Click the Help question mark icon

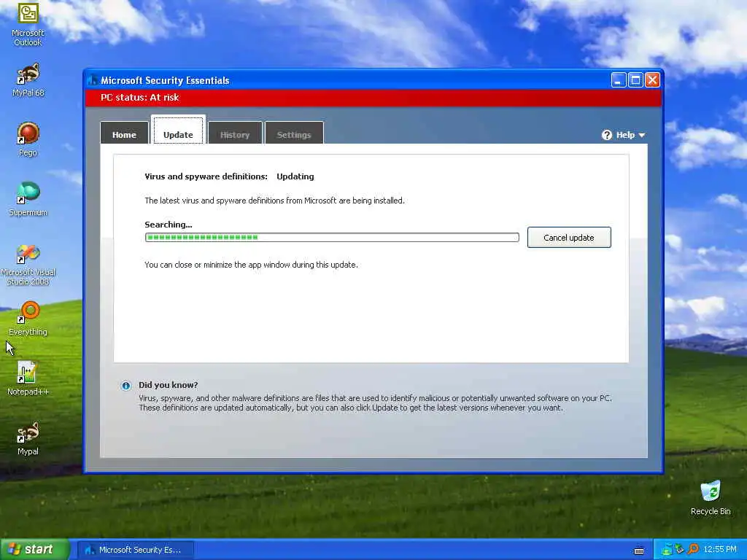(606, 135)
